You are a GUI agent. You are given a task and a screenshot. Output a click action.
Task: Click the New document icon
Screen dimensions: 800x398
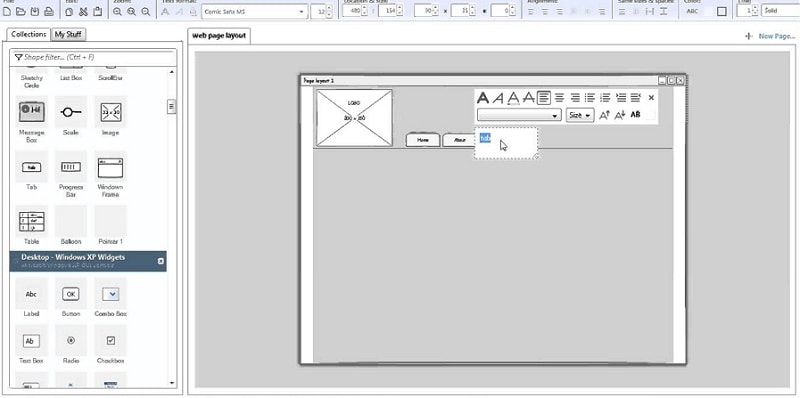[7, 11]
